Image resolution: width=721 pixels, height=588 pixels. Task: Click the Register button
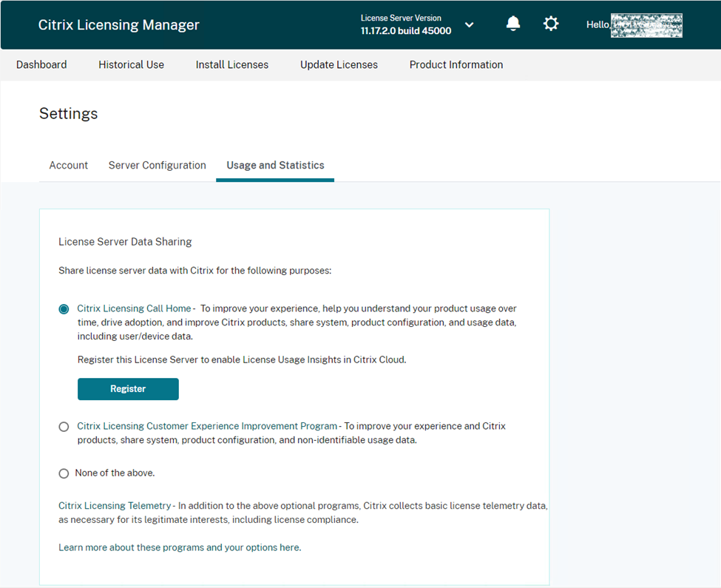[x=128, y=389]
